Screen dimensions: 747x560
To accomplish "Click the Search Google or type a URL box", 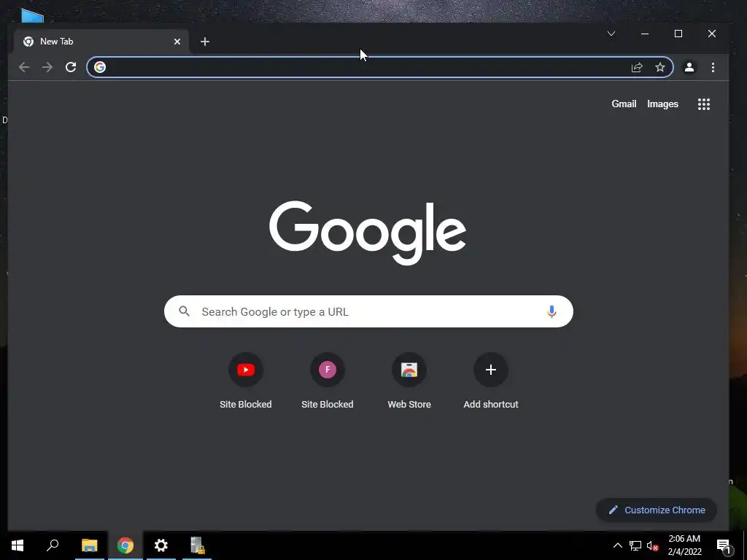I will [368, 311].
